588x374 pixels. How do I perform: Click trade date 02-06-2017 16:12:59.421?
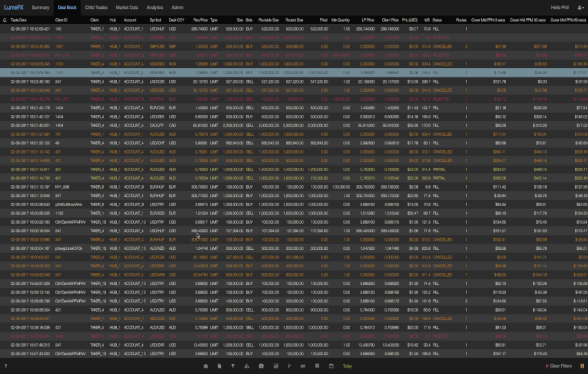pos(30,29)
